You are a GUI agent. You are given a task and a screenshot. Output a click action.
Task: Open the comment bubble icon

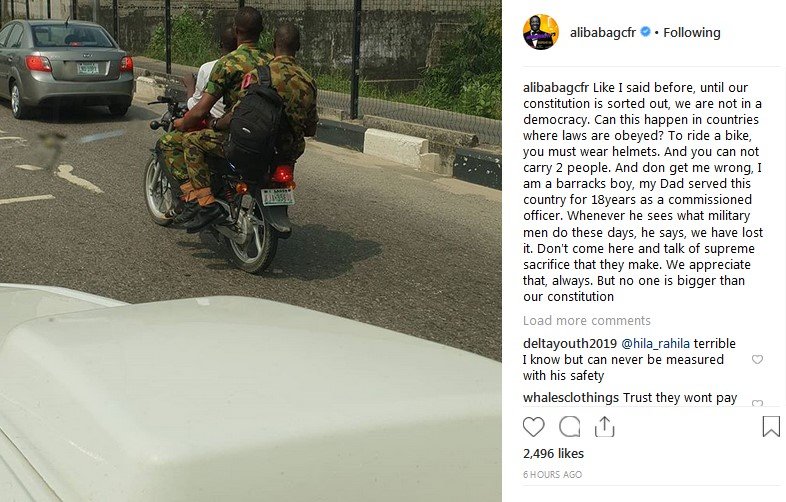[x=569, y=427]
